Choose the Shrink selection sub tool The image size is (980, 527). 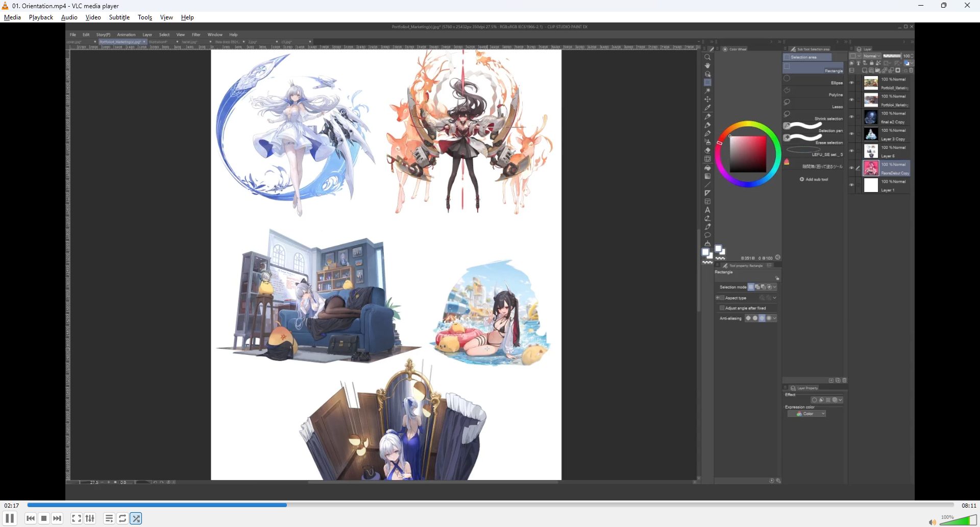813,116
